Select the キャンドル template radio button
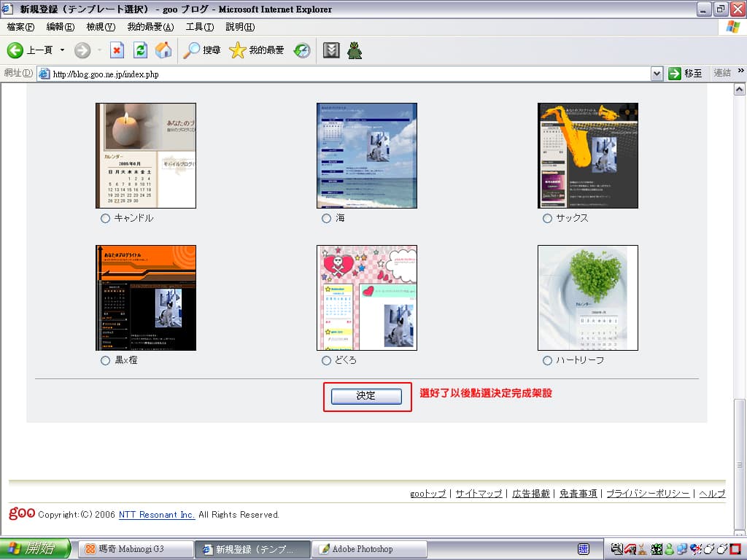Image resolution: width=747 pixels, height=560 pixels. coord(105,218)
